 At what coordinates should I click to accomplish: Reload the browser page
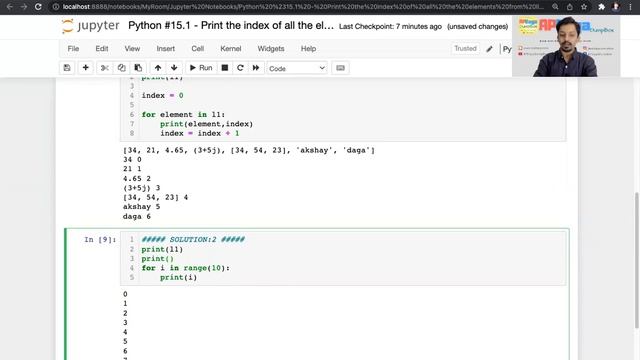(38, 7)
